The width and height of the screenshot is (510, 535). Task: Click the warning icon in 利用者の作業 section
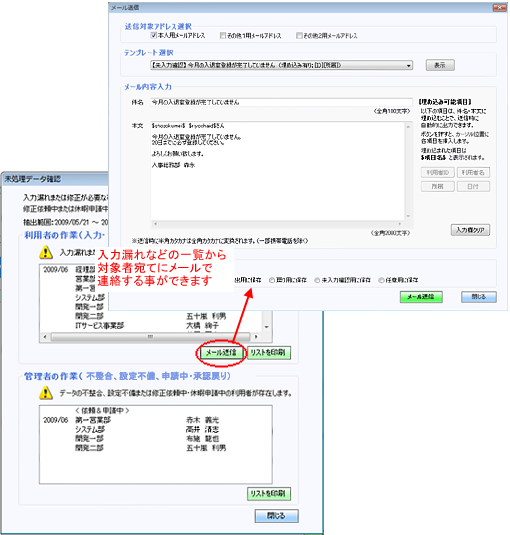(x=46, y=252)
